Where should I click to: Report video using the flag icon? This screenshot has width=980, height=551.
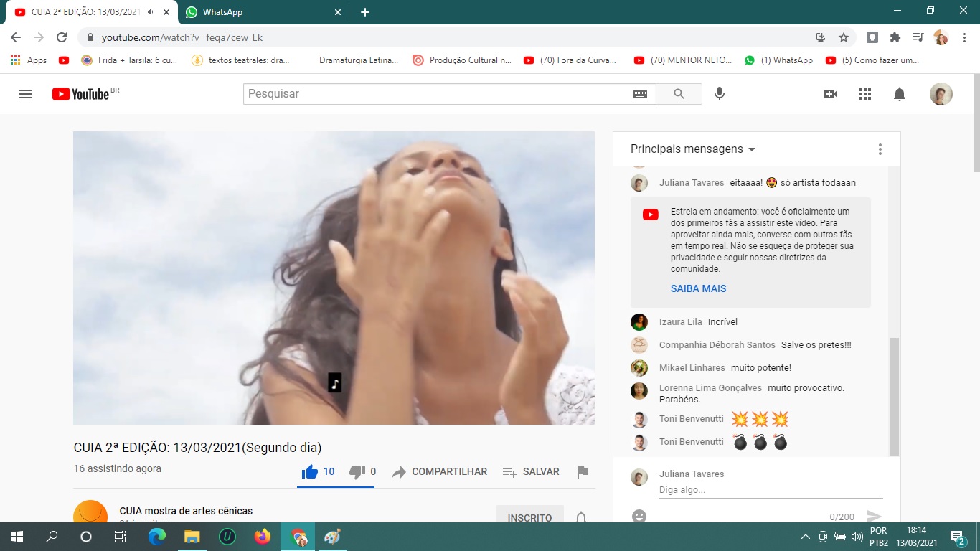click(x=583, y=471)
